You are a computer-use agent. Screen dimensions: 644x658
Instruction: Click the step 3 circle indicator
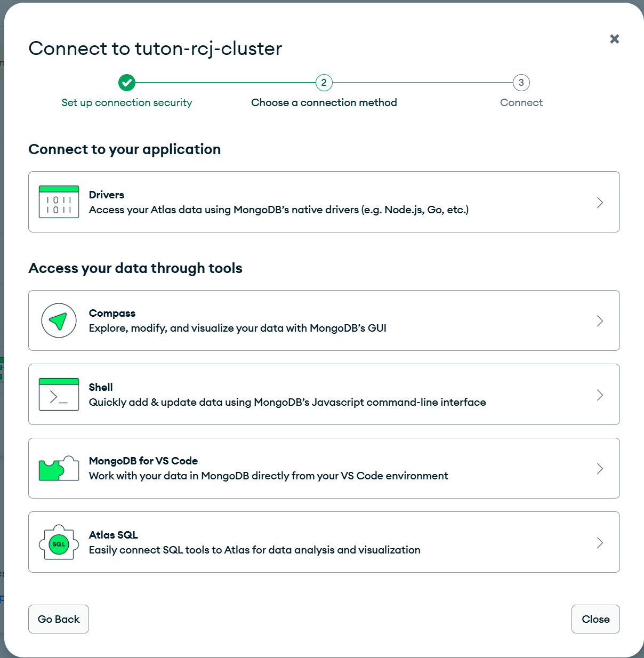pos(521,83)
